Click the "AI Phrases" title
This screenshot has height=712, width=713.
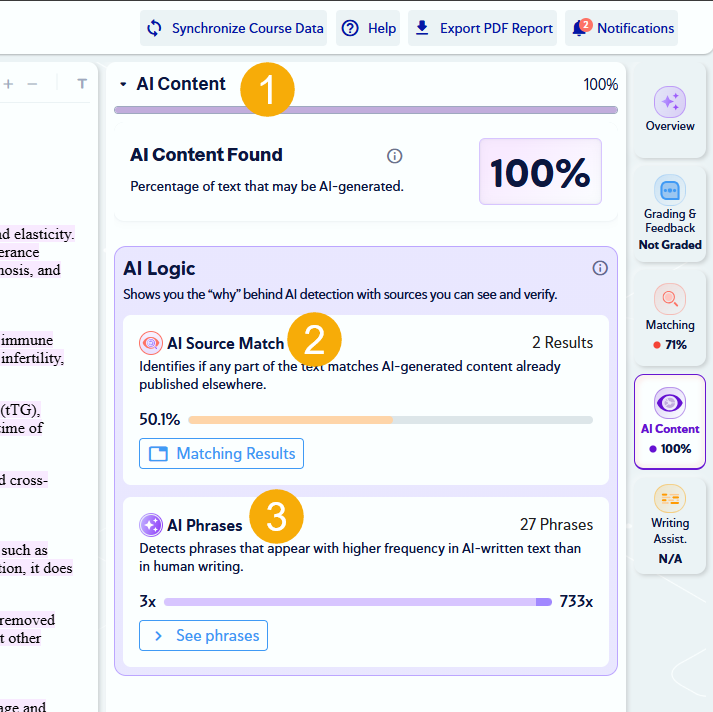(x=205, y=525)
